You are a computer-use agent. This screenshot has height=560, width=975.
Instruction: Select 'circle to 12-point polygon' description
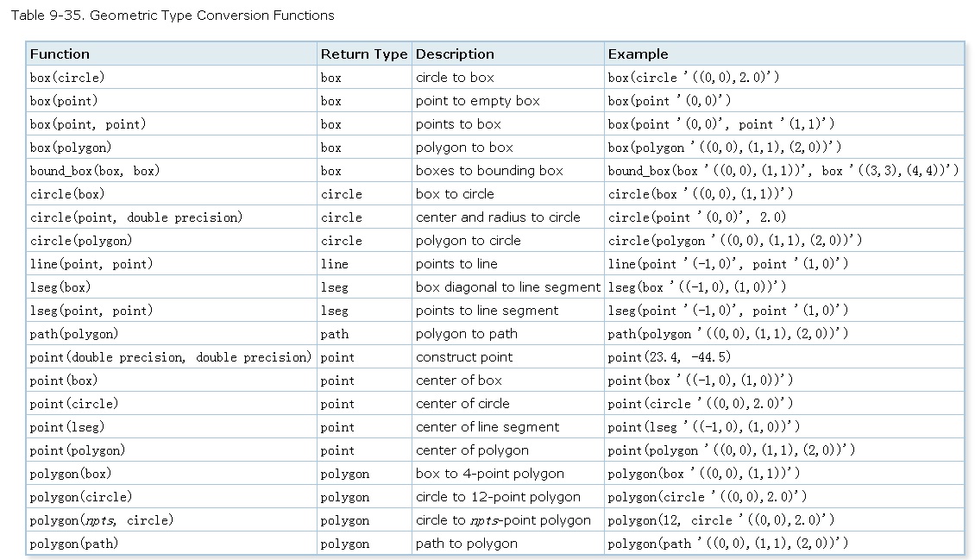point(498,497)
